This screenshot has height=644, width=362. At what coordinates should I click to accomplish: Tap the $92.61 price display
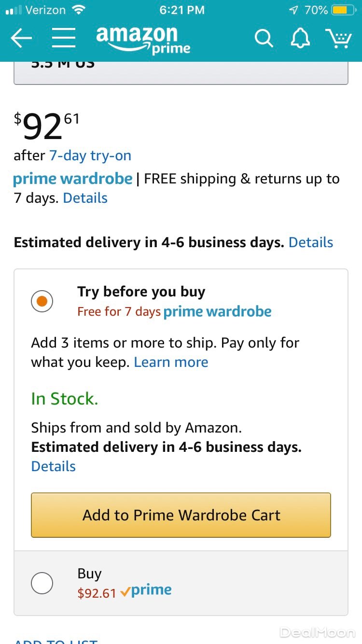point(46,126)
